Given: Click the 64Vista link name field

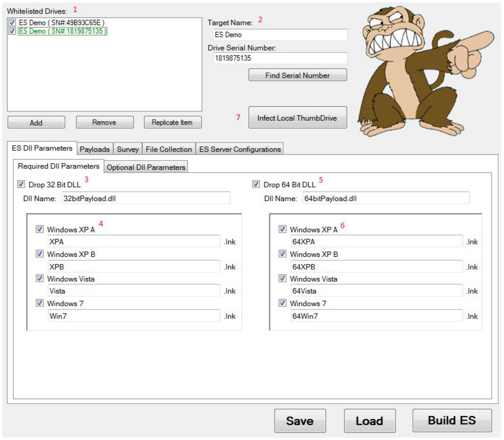Looking at the screenshot, I should [x=377, y=291].
